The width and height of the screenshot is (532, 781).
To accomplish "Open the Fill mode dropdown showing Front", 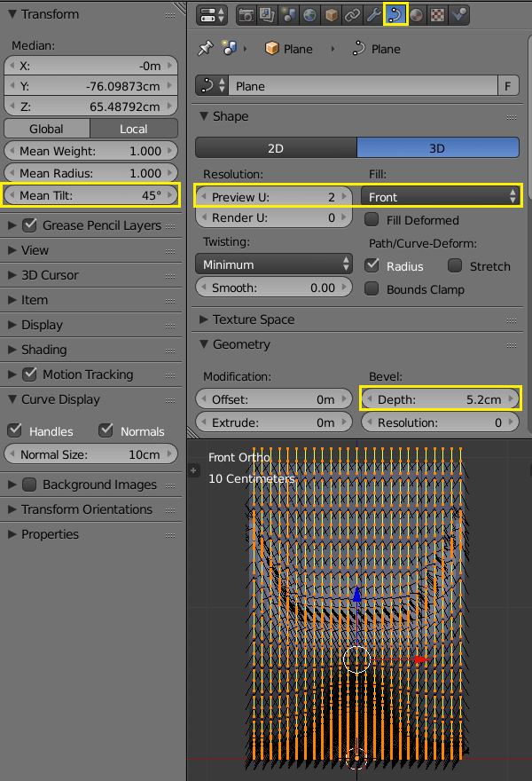I will click(x=442, y=196).
